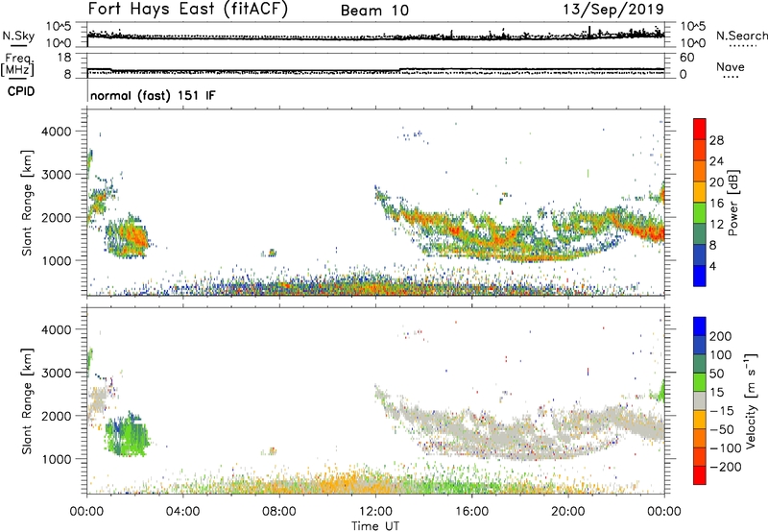Click the Fort Hays East (fitACF) title
The image size is (768, 532).
coord(187,10)
